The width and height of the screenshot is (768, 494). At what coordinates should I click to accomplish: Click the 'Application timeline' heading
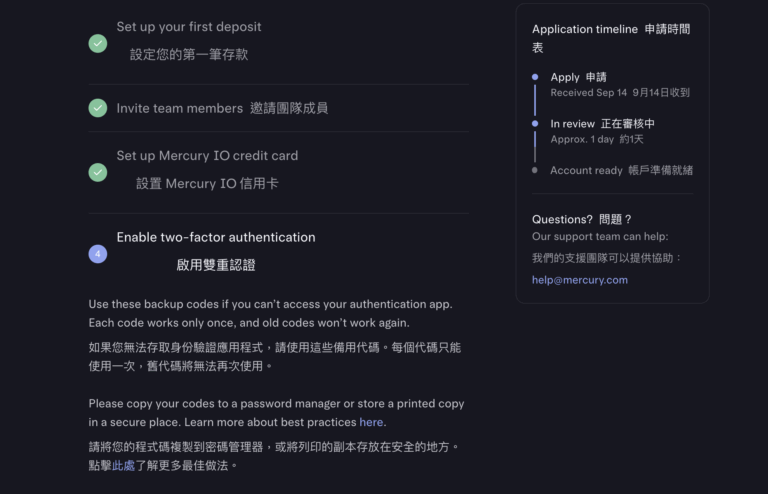pos(585,30)
